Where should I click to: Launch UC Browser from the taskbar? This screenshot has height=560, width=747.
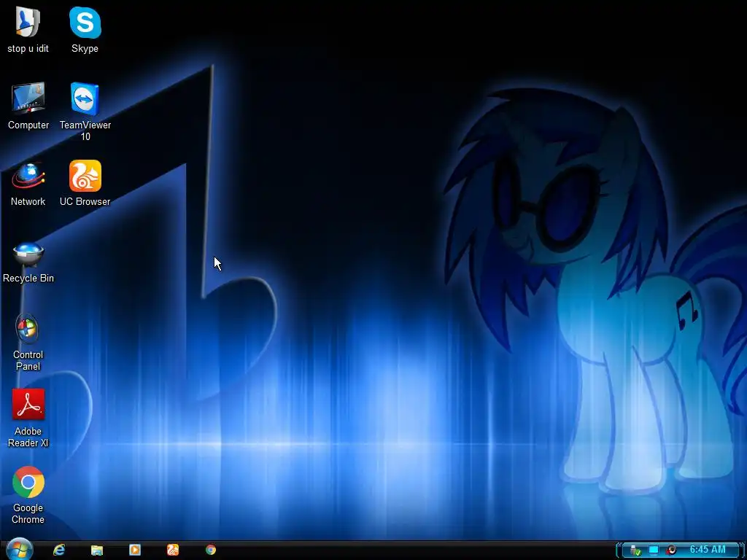172,550
